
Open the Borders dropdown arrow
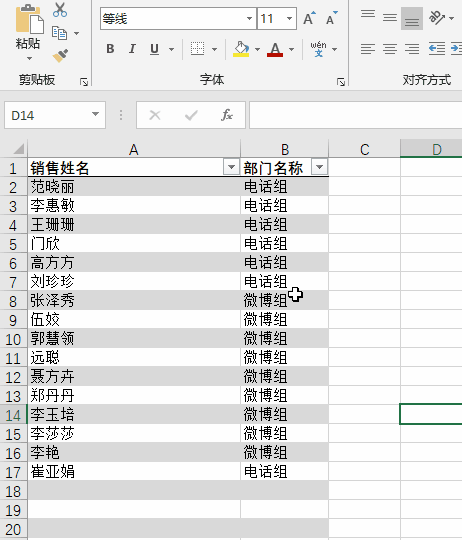click(x=214, y=50)
